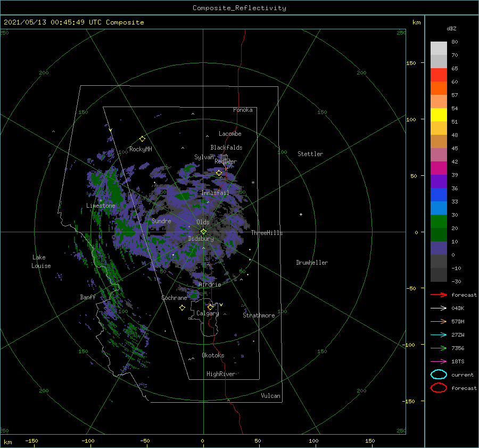The height and width of the screenshot is (448, 479).
Task: Click the Vulcan city label
Action: (x=270, y=396)
